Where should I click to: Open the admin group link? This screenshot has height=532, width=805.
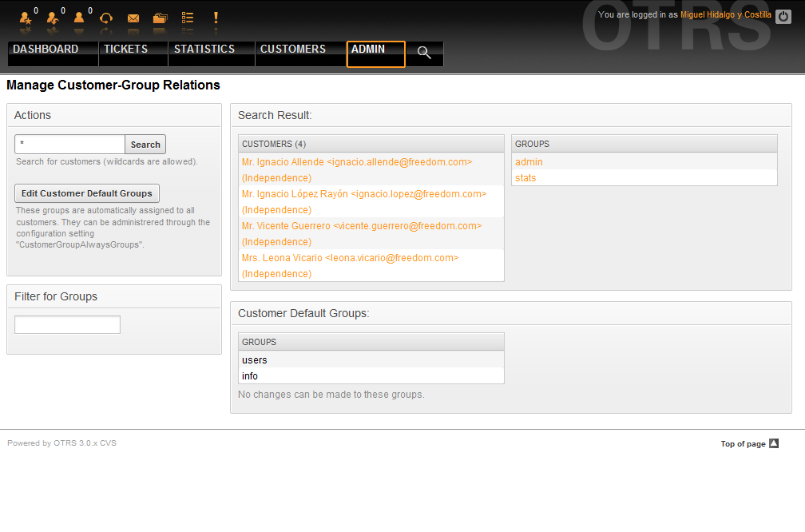click(x=529, y=162)
